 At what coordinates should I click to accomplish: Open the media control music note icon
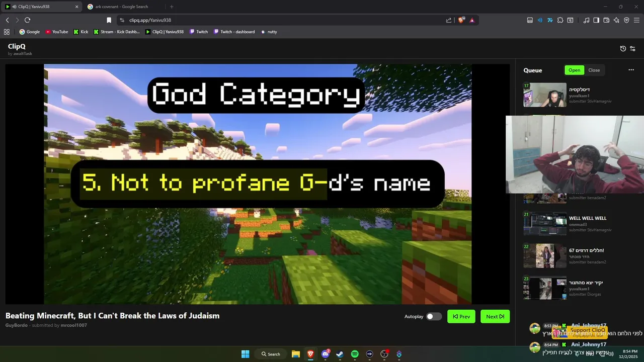pyautogui.click(x=586, y=20)
